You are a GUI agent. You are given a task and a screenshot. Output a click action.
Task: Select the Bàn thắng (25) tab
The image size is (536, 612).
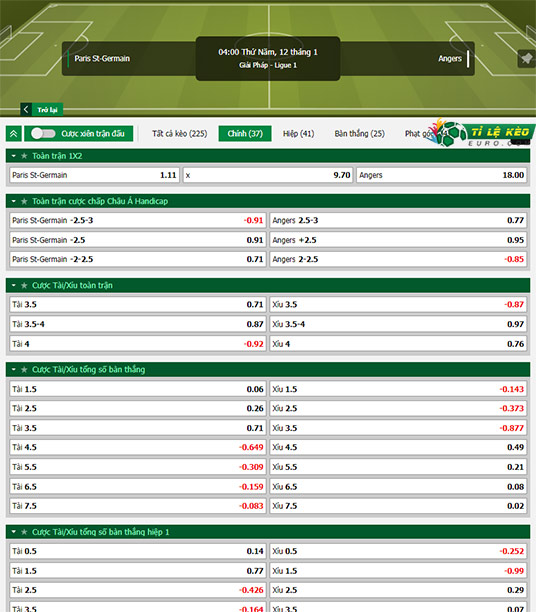pos(360,133)
